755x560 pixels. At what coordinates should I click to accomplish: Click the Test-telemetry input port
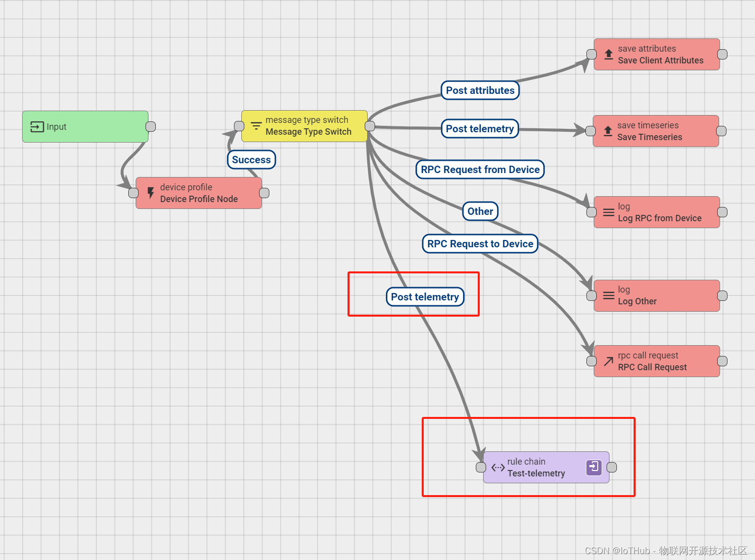click(x=481, y=467)
